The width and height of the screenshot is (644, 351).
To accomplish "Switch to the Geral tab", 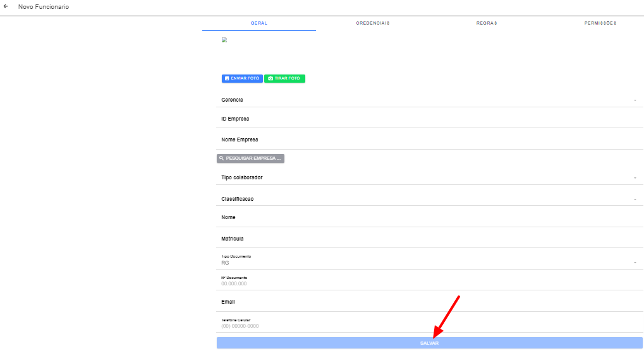I will pyautogui.click(x=259, y=23).
